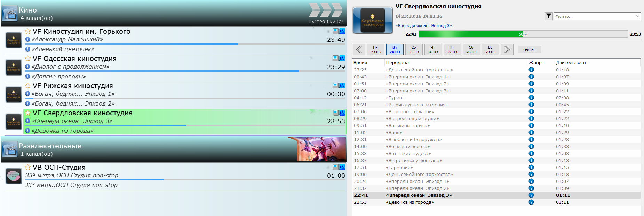Go to previous week with left arrow
The width and height of the screenshot is (644, 216).
coord(359,49)
